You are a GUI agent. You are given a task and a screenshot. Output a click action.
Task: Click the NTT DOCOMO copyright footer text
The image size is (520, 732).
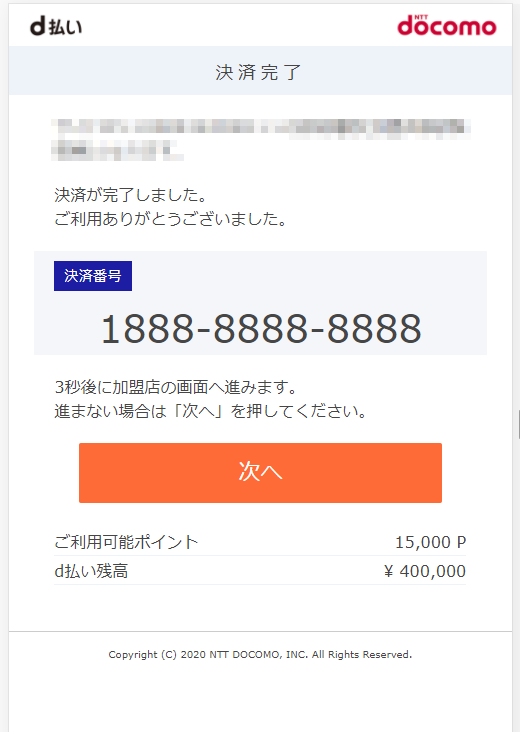[x=260, y=655]
